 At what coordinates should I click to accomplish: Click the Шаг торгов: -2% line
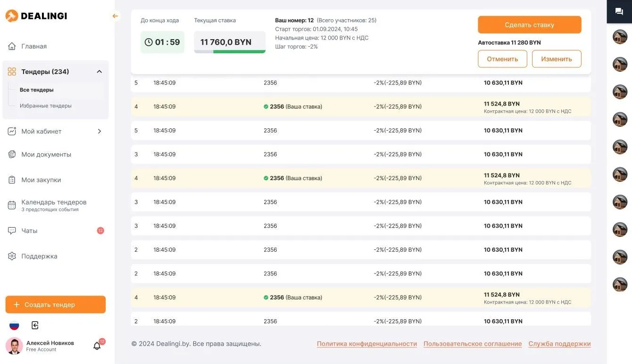tap(297, 47)
